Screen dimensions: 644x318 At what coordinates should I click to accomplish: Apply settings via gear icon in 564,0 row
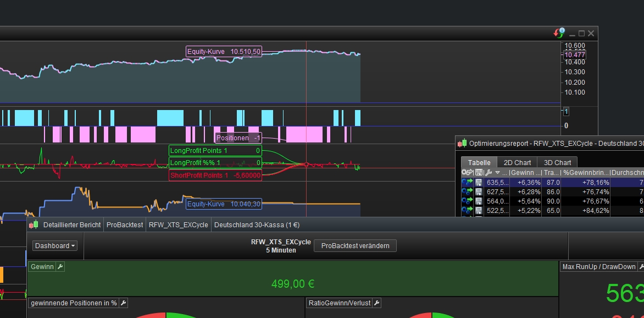click(x=468, y=201)
